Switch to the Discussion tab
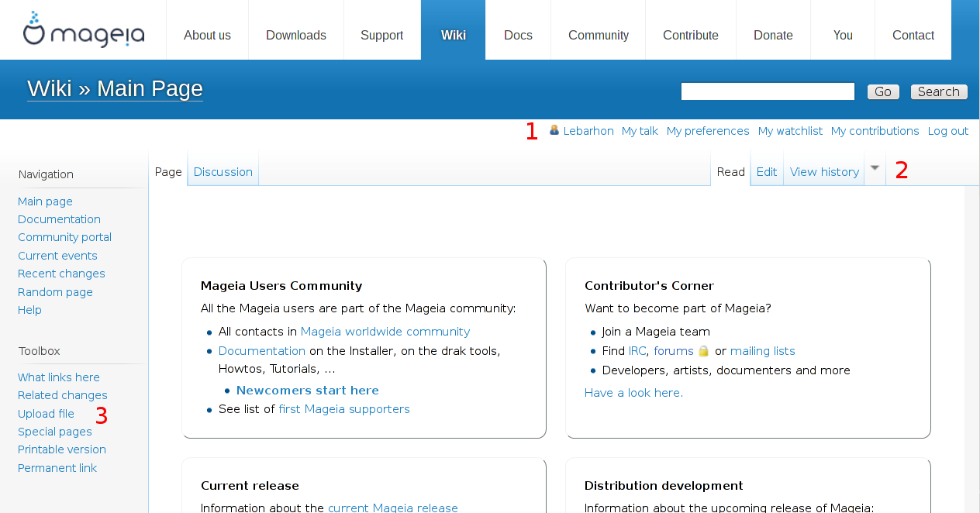Image resolution: width=980 pixels, height=513 pixels. coord(223,172)
